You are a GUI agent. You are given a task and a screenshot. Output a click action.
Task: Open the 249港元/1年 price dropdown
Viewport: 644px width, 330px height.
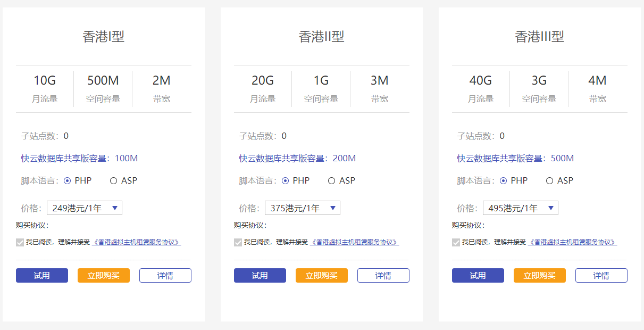tap(85, 208)
